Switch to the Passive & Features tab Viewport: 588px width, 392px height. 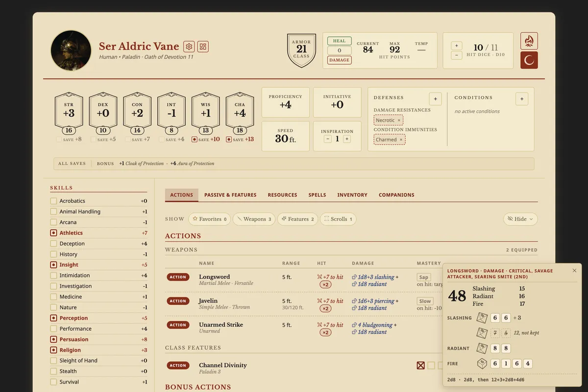coord(230,195)
